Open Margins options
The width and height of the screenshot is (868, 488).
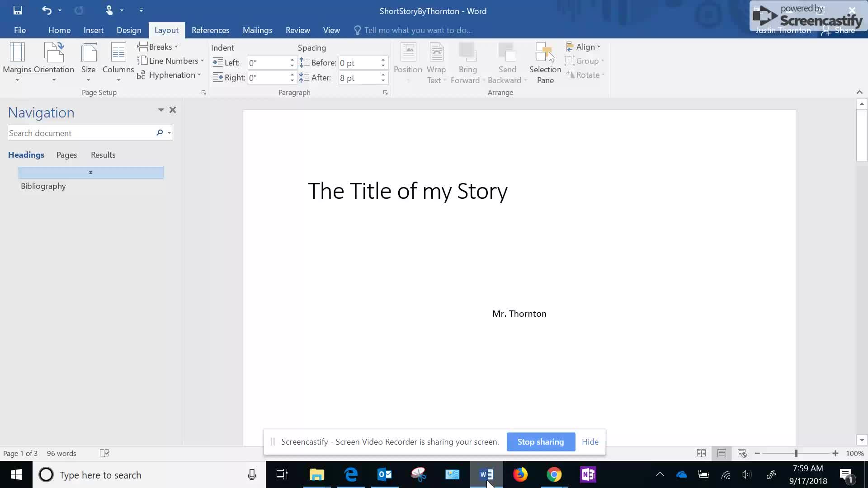tap(17, 62)
